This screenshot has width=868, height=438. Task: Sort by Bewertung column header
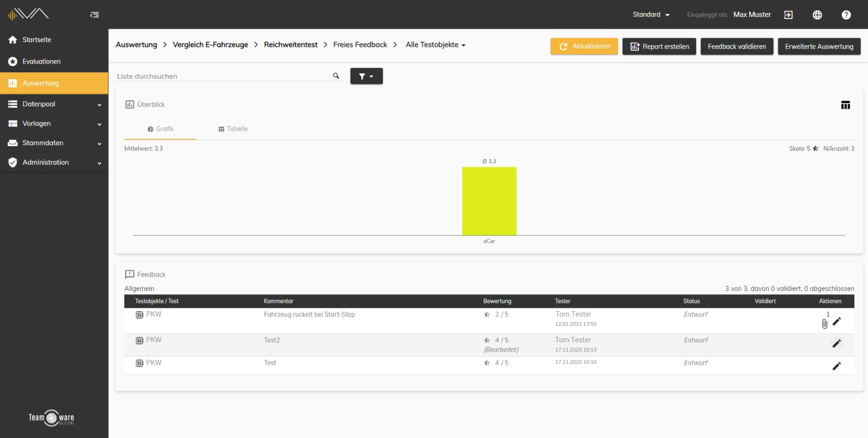click(497, 301)
